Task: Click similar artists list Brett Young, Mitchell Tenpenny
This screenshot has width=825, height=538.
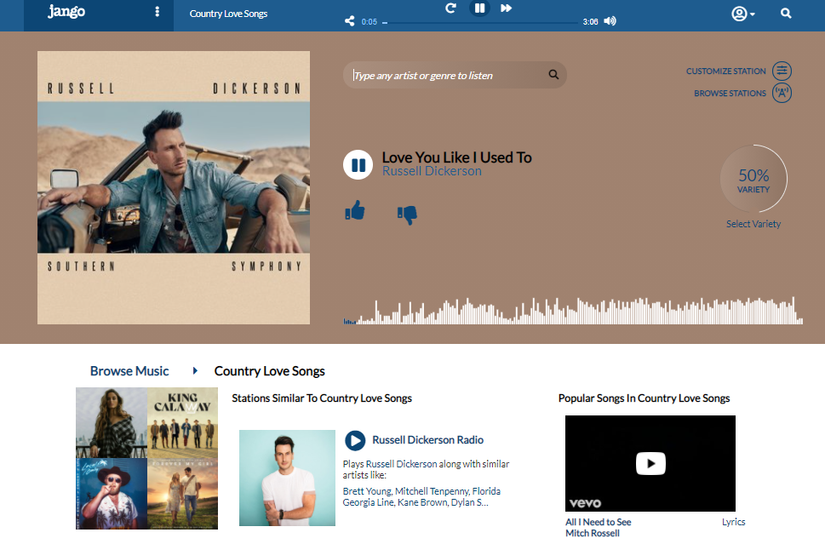Action: tap(421, 497)
